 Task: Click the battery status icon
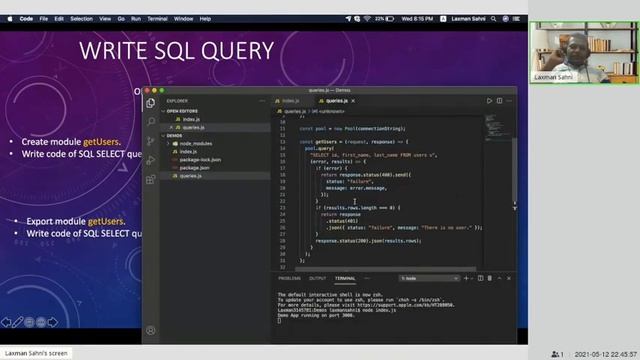pyautogui.click(x=390, y=19)
